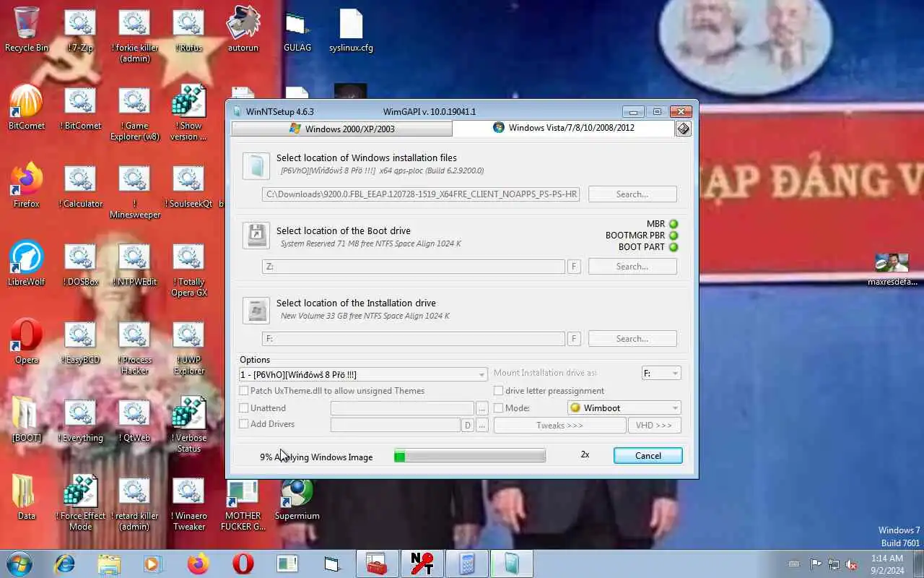Screen dimensions: 924x578
Task: Click the MBR green status light
Action: tap(674, 224)
